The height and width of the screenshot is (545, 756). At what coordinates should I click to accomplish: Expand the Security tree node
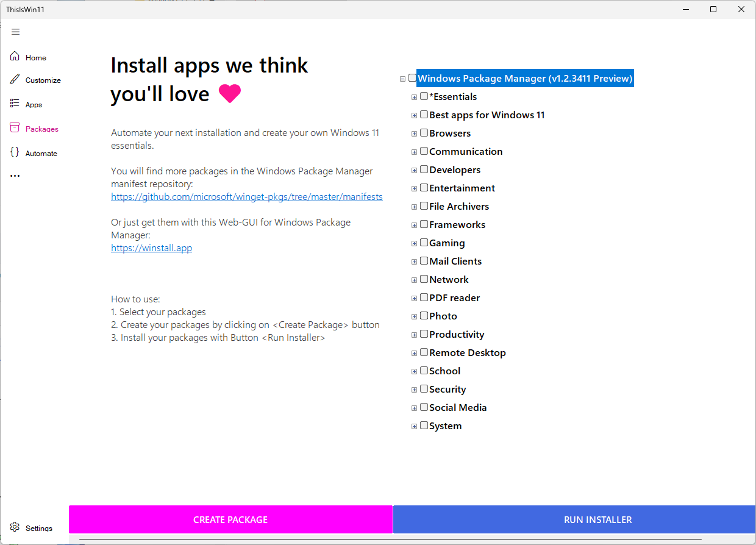click(x=415, y=390)
